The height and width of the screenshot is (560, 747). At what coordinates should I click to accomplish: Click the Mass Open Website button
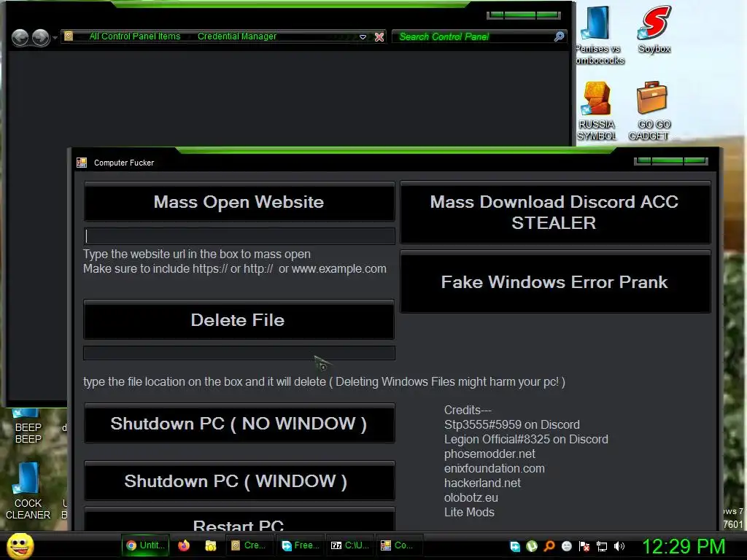click(x=239, y=202)
